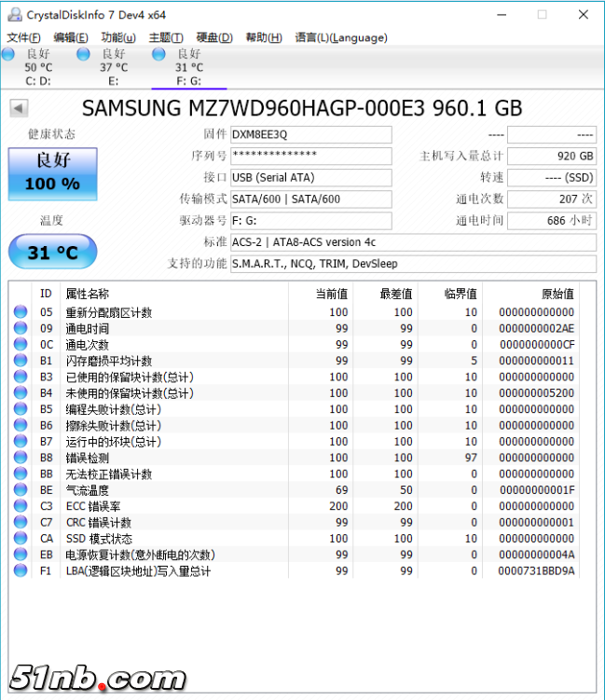Click the status orb for drive C: D:

[8, 55]
